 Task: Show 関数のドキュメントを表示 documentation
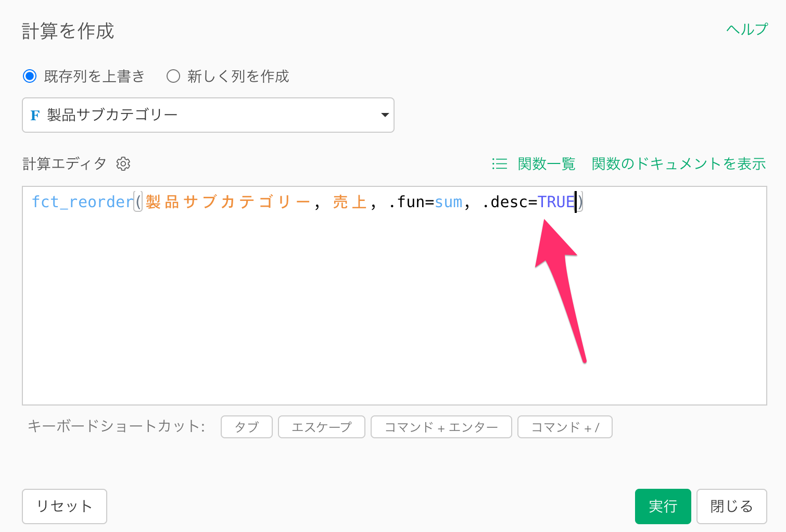coord(678,164)
